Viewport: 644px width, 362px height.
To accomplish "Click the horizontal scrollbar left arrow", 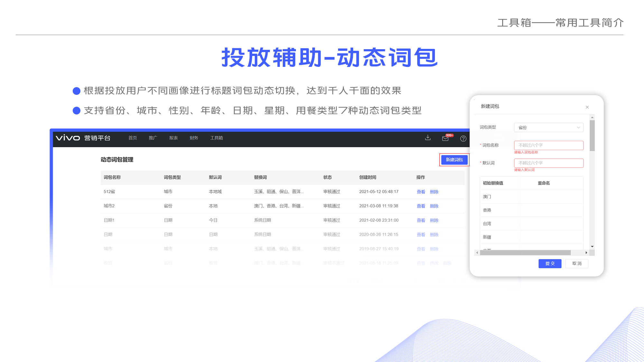I will pyautogui.click(x=477, y=253).
